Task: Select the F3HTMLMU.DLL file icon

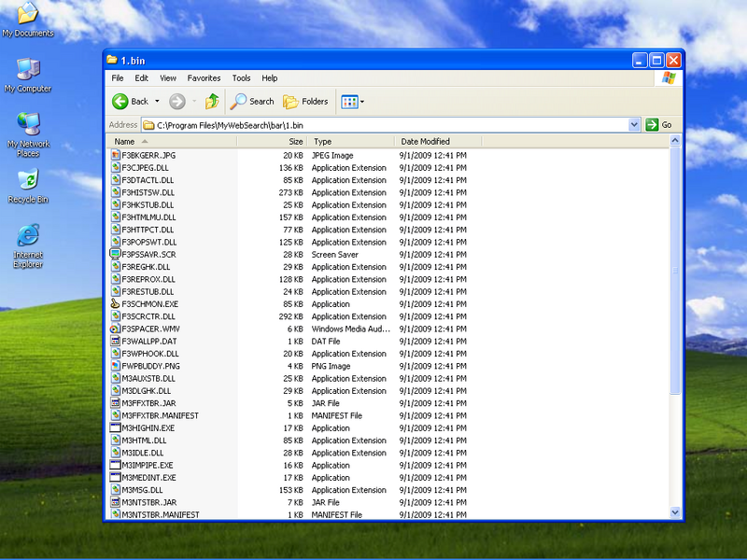Action: tap(115, 217)
